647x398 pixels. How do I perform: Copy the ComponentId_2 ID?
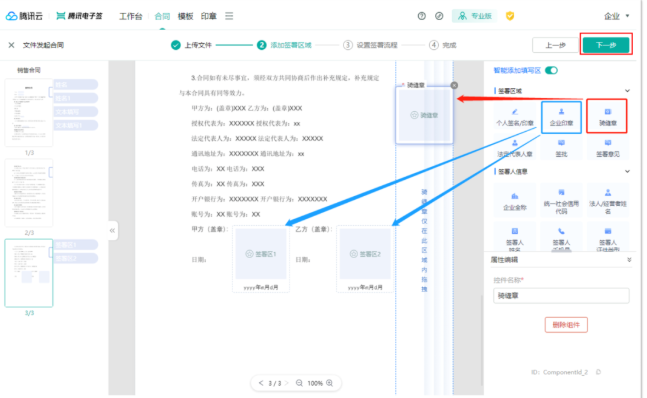tap(598, 372)
